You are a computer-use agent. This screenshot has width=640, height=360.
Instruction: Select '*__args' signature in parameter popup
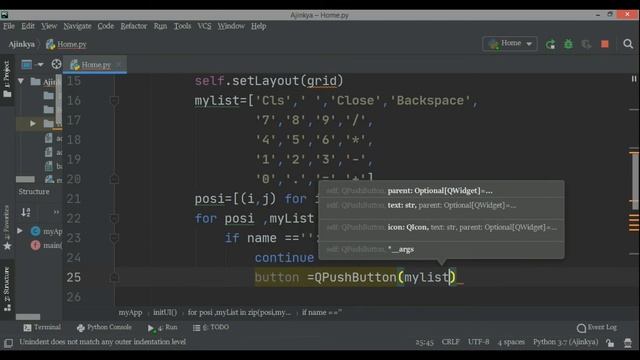(x=441, y=249)
